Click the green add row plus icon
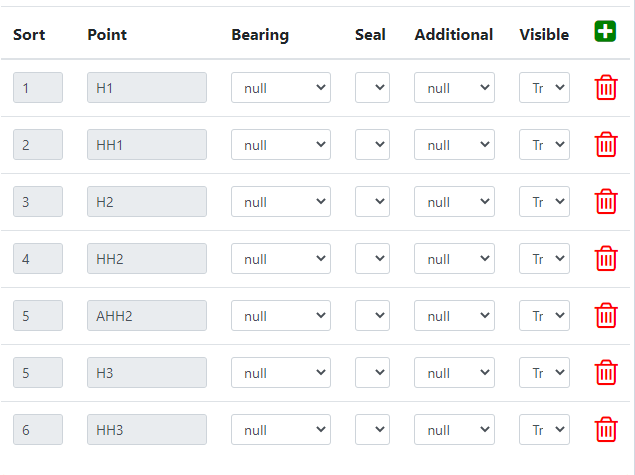Image resolution: width=635 pixels, height=475 pixels. pyautogui.click(x=605, y=31)
